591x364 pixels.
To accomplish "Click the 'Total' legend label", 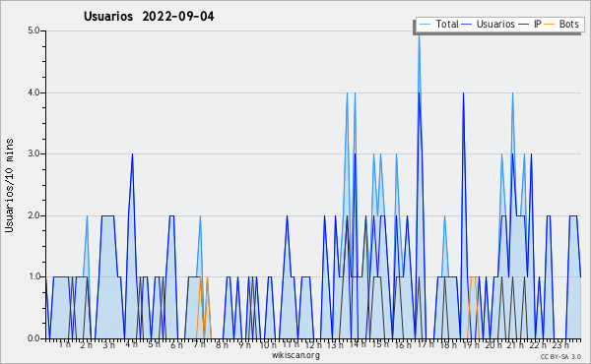I will (x=447, y=24).
